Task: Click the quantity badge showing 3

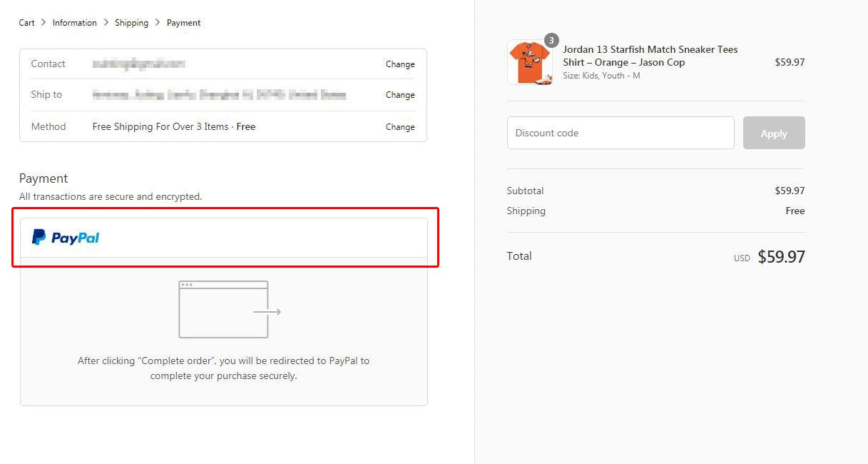Action: point(551,40)
